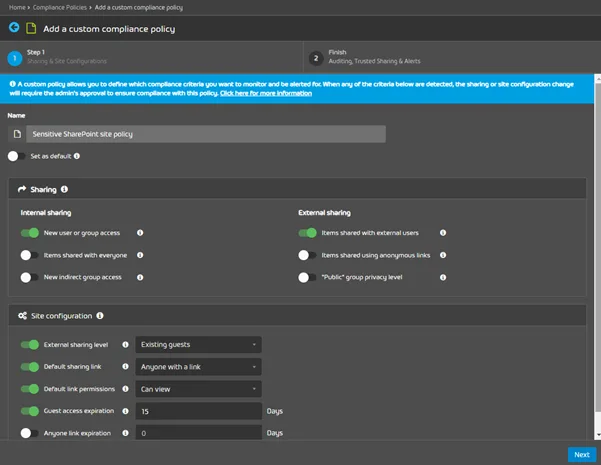Click Guest access expiration days field
Screen dimensions: 601x465
(199, 411)
